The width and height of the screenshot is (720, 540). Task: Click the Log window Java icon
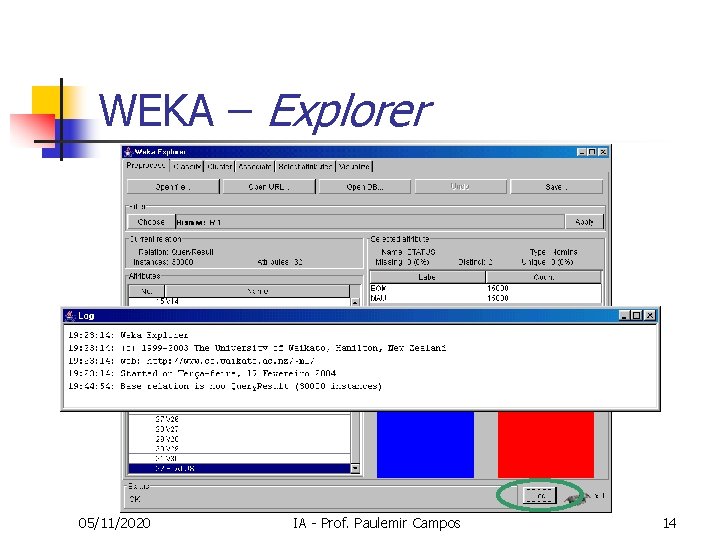70,315
